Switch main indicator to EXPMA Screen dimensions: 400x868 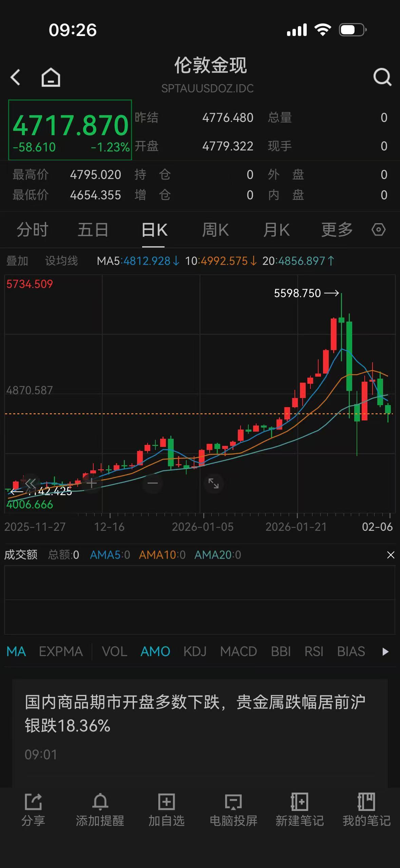(x=61, y=652)
